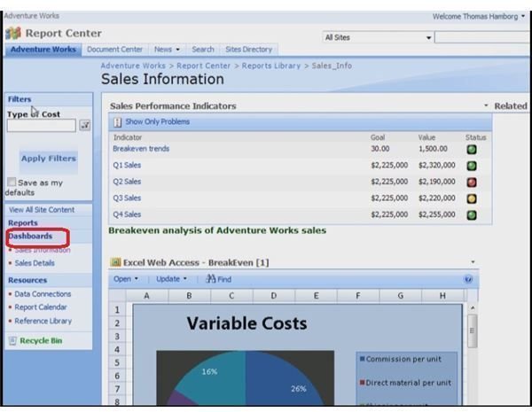Open the Sales Performance Indicators web part menu

(x=486, y=105)
